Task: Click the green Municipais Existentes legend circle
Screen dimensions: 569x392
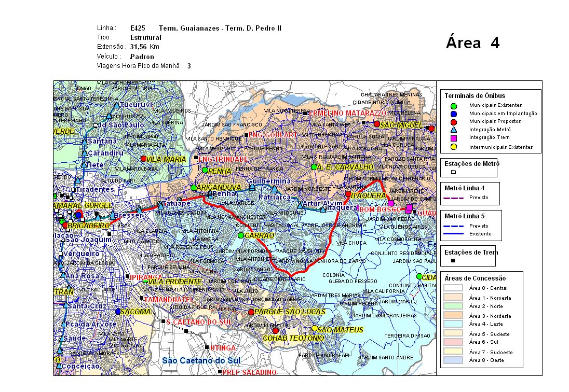Action: click(454, 106)
